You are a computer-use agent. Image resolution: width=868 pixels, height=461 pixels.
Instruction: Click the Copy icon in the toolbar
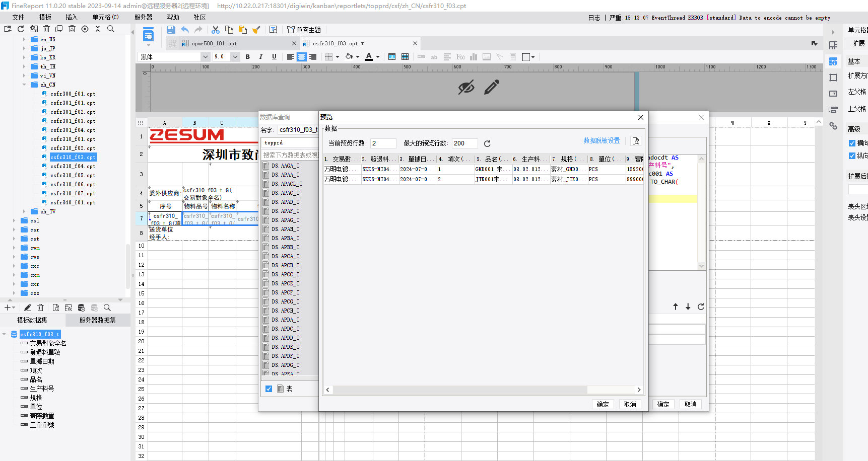pyautogui.click(x=229, y=30)
